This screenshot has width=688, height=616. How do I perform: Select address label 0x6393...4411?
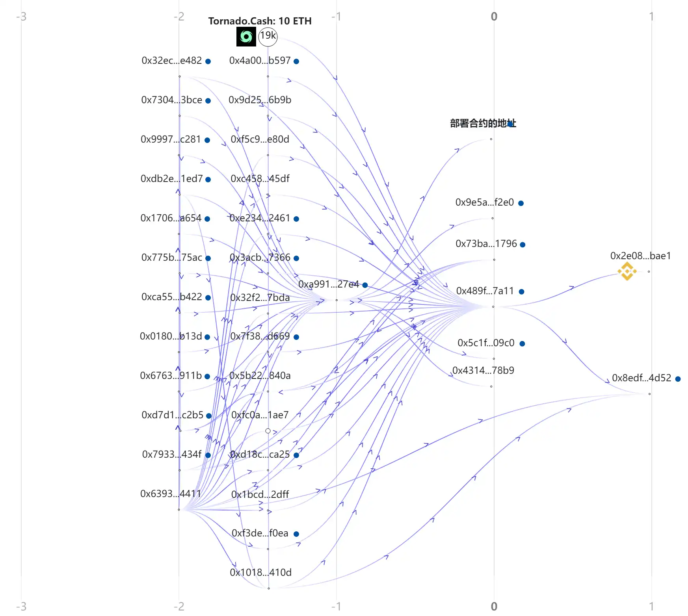point(171,494)
